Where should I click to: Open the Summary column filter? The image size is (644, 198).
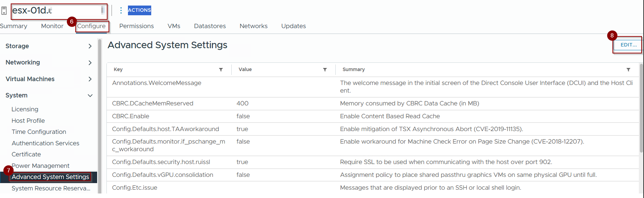pos(628,70)
